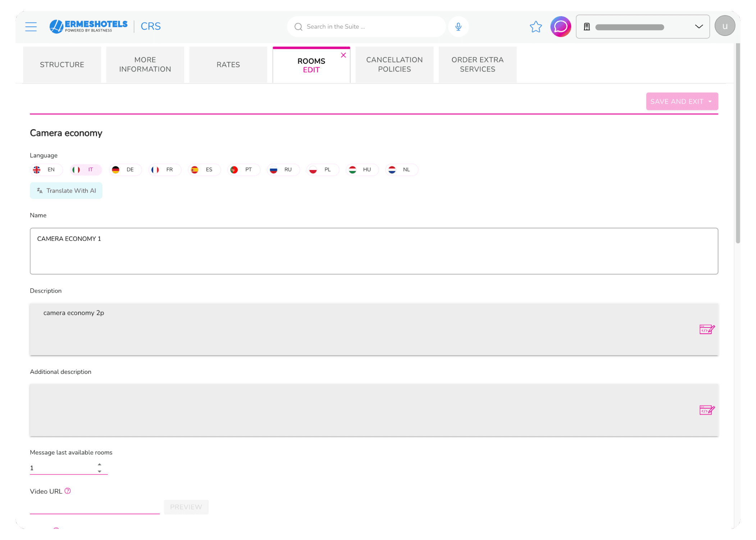Open the hamburger navigation menu
The image size is (756, 540).
[x=31, y=27]
